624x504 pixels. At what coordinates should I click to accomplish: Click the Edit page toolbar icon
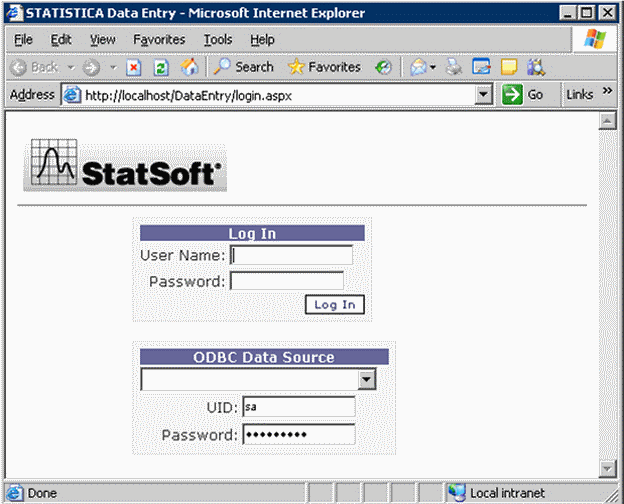481,67
